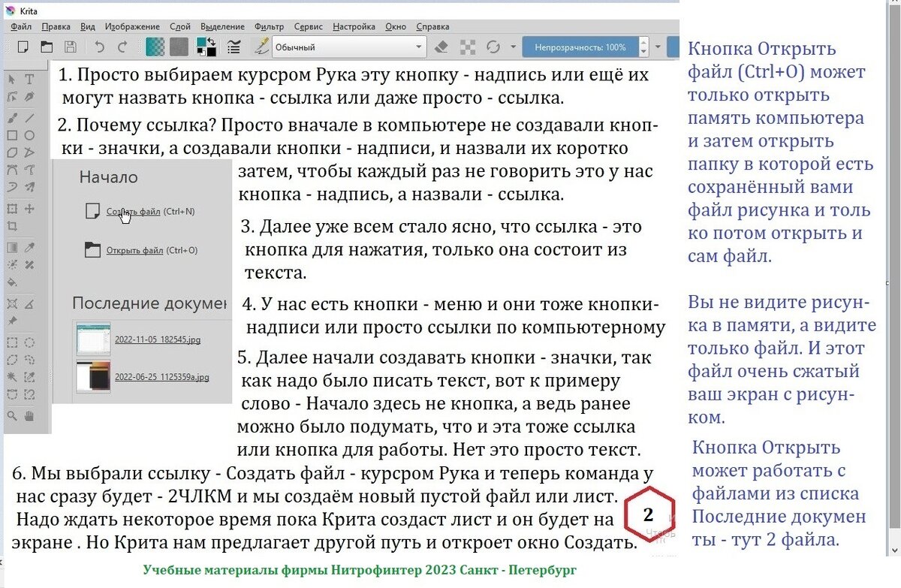This screenshot has height=588, width=901.
Task: Open recent file 2022-06-25 1125359a.jpg
Action: click(161, 376)
